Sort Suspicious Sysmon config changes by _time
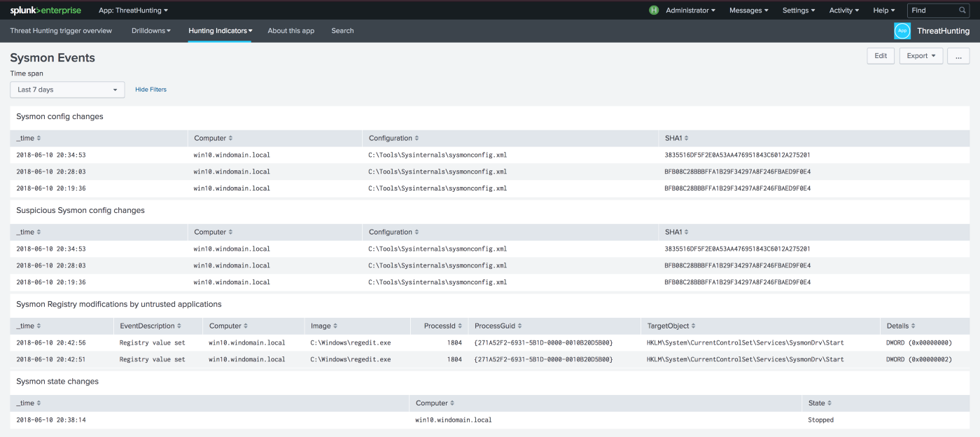This screenshot has height=437, width=980. [29, 232]
